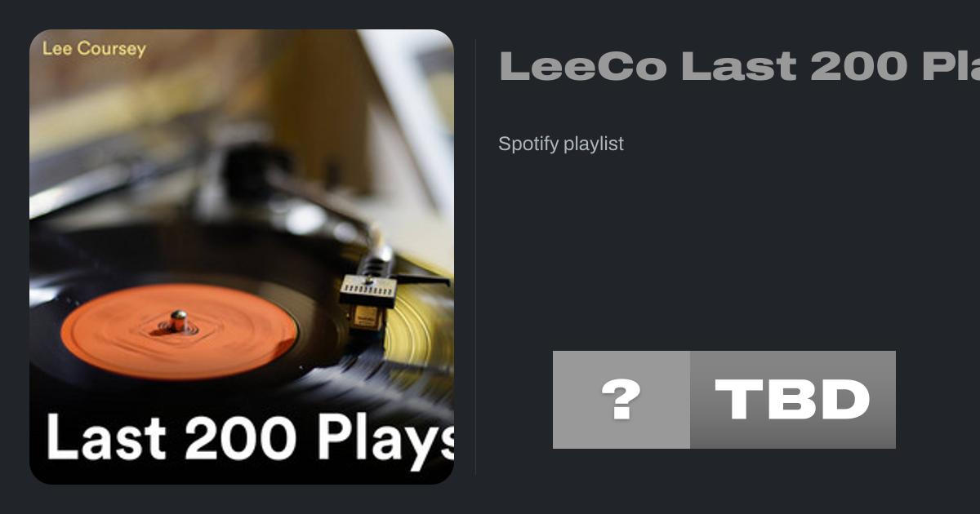
Task: Open the LeeCo Last 200 playlist title
Action: 739,66
